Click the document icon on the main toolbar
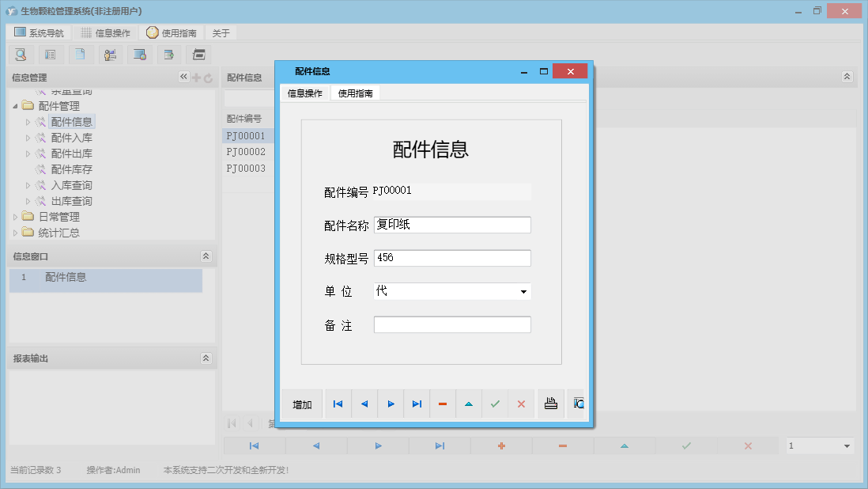Screen dimensions: 868x489 coord(80,54)
